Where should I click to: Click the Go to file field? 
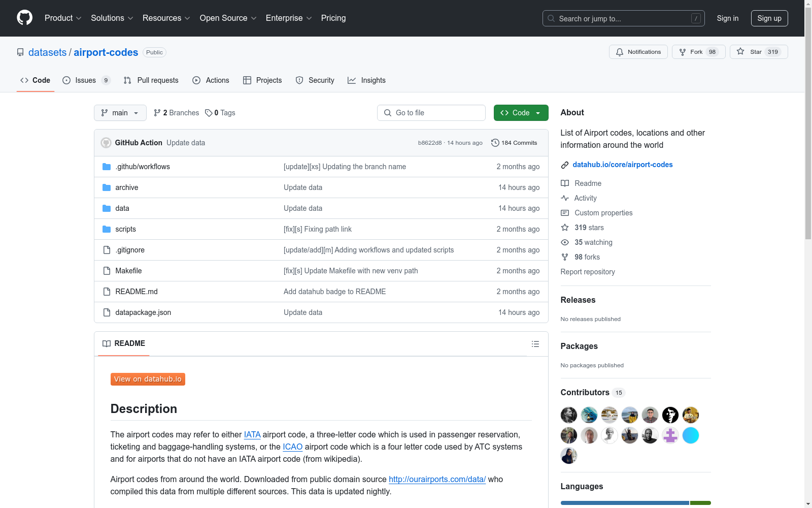[431, 113]
